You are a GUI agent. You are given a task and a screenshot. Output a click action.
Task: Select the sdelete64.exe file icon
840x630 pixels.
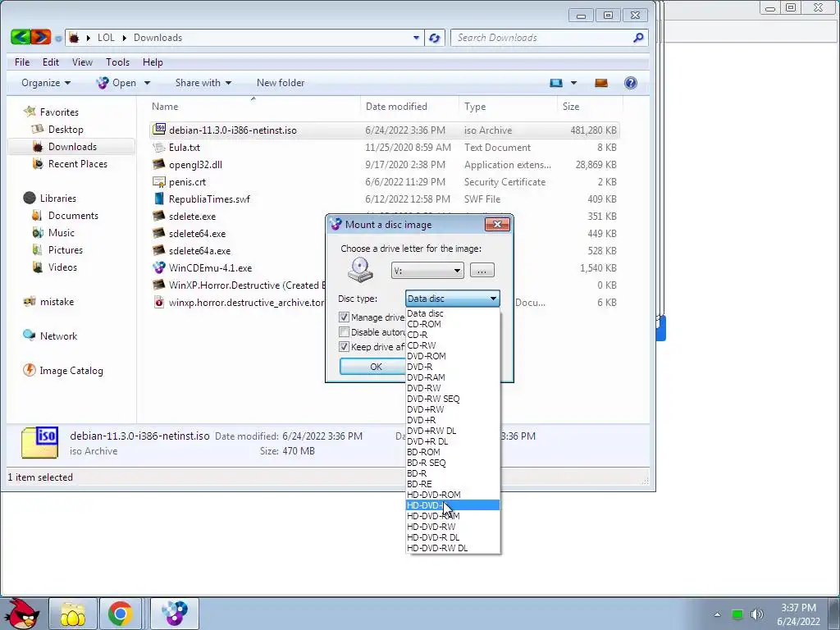159,233
